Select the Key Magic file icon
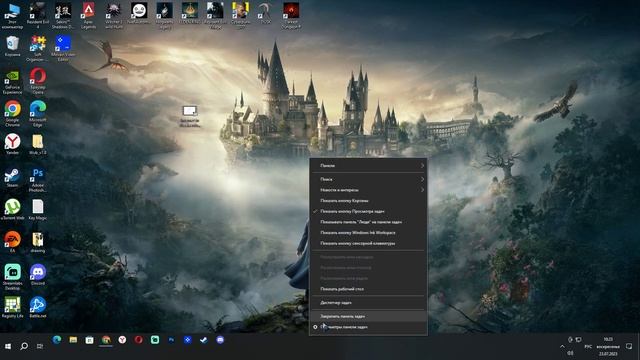Screen dimensions: 640x360 point(38,210)
